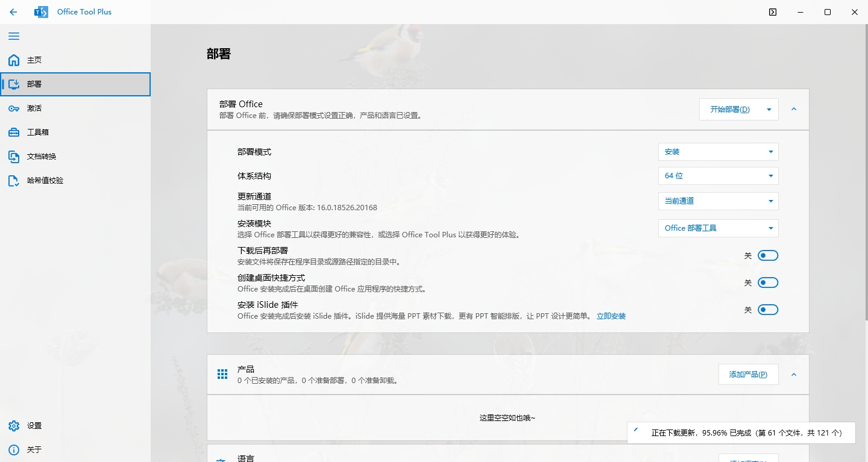Close the Office Tool Plus window
This screenshot has width=868, height=462.
tap(855, 12)
